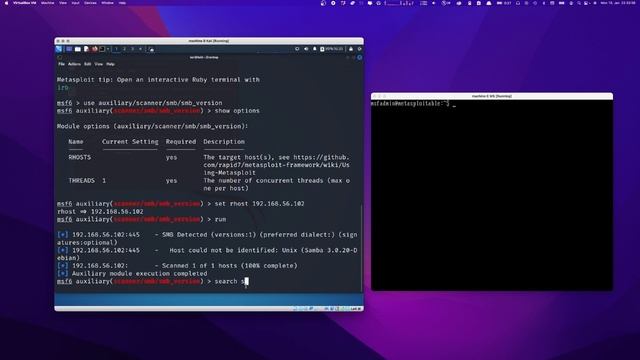Open macOS Spotlight search icon

[x=578, y=3]
